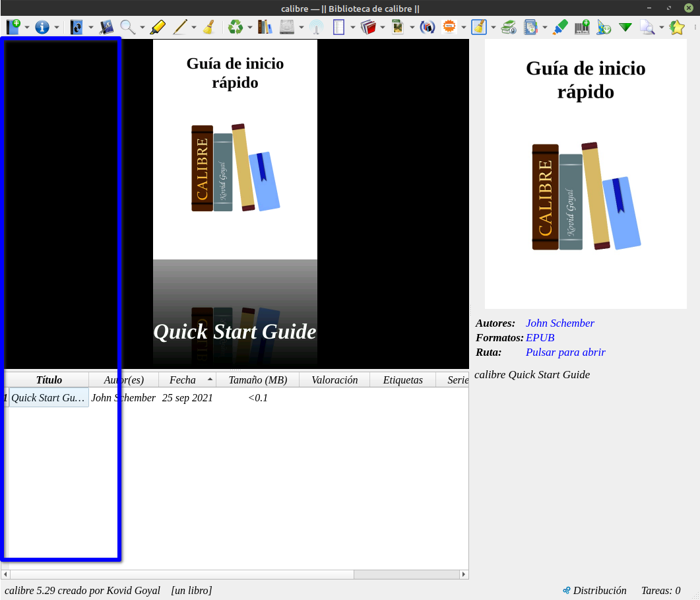Click the page with magnifier icon

click(647, 27)
